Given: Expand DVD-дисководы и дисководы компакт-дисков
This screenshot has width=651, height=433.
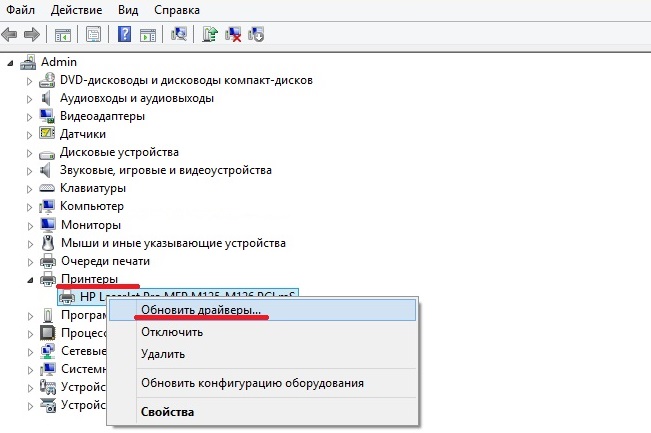Looking at the screenshot, I should click(x=29, y=81).
